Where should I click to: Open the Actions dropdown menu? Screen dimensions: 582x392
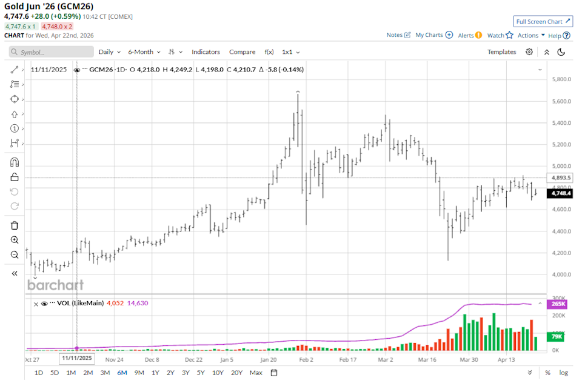pos(531,36)
